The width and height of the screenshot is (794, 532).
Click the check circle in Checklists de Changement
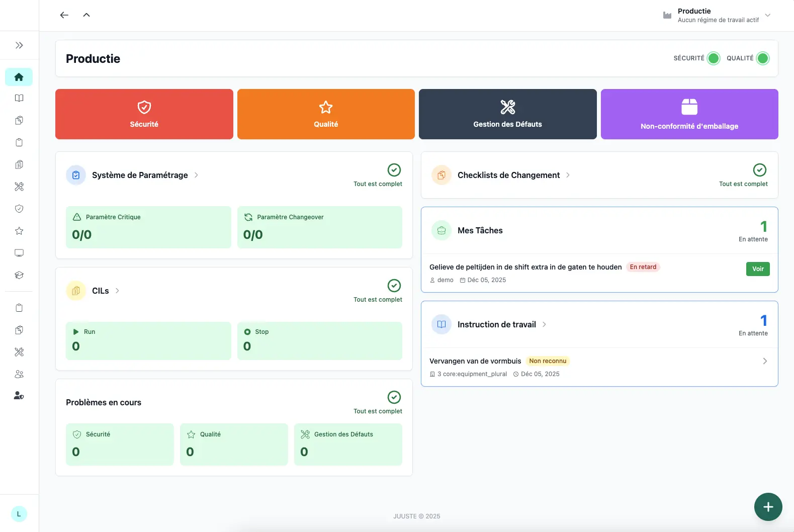(760, 170)
